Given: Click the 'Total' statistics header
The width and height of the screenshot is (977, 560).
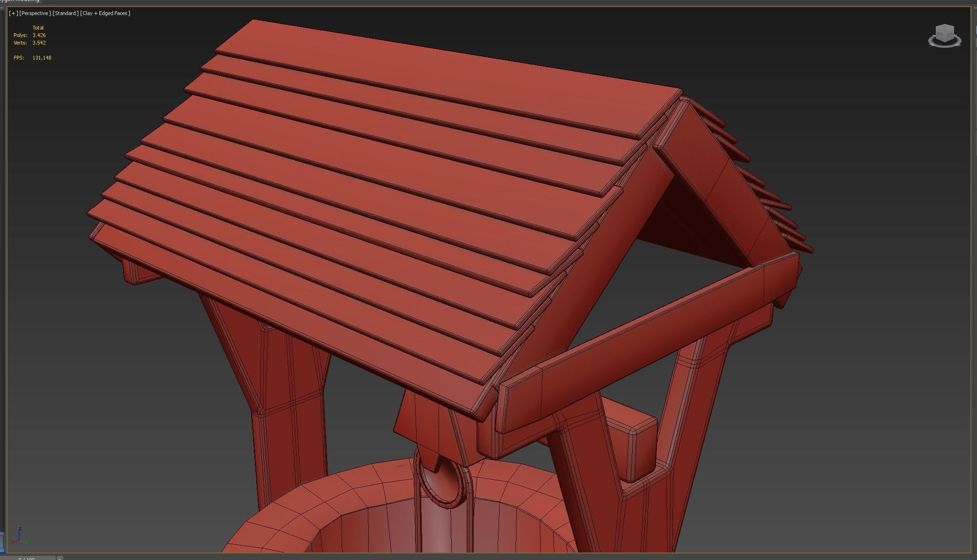Looking at the screenshot, I should [38, 28].
